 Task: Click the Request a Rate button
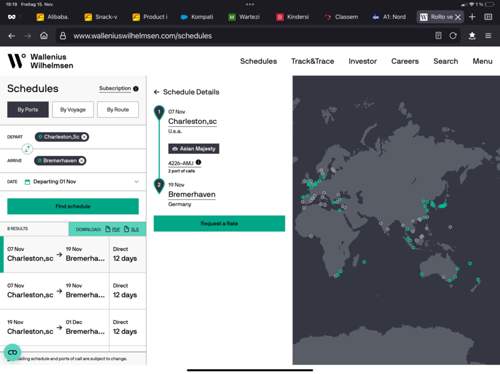click(x=219, y=223)
